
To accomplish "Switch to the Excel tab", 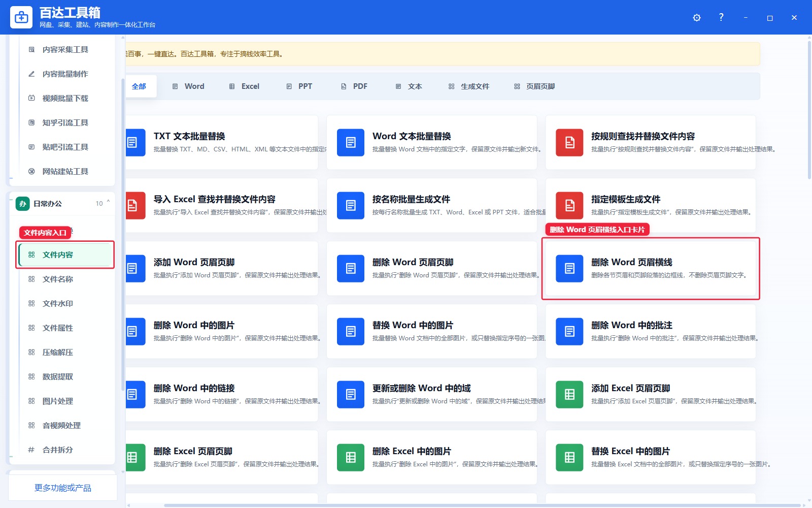I will (244, 86).
